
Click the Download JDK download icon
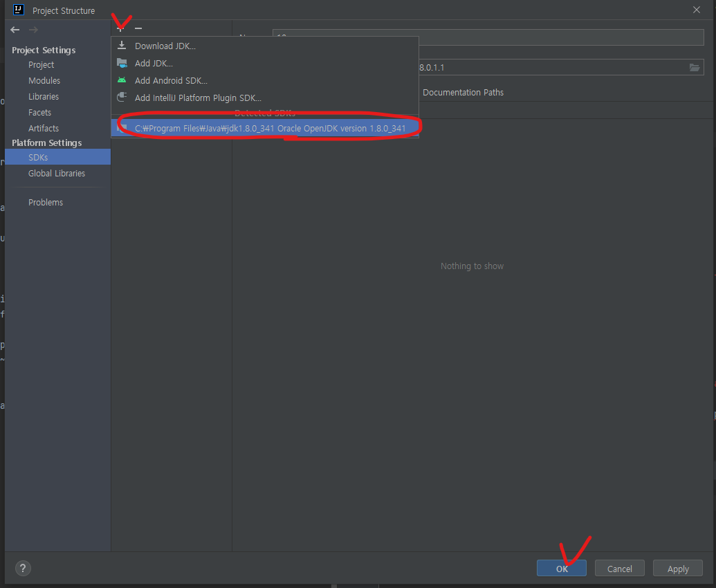122,45
